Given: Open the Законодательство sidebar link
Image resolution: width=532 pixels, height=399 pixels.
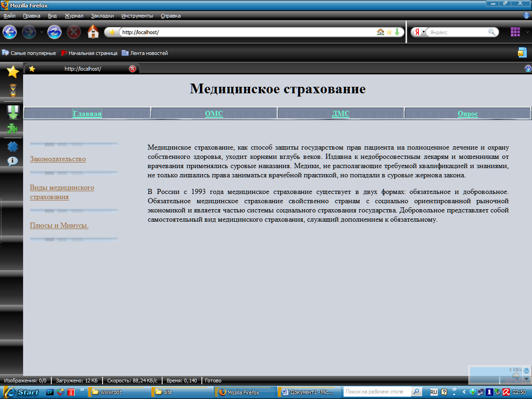Looking at the screenshot, I should [x=58, y=159].
